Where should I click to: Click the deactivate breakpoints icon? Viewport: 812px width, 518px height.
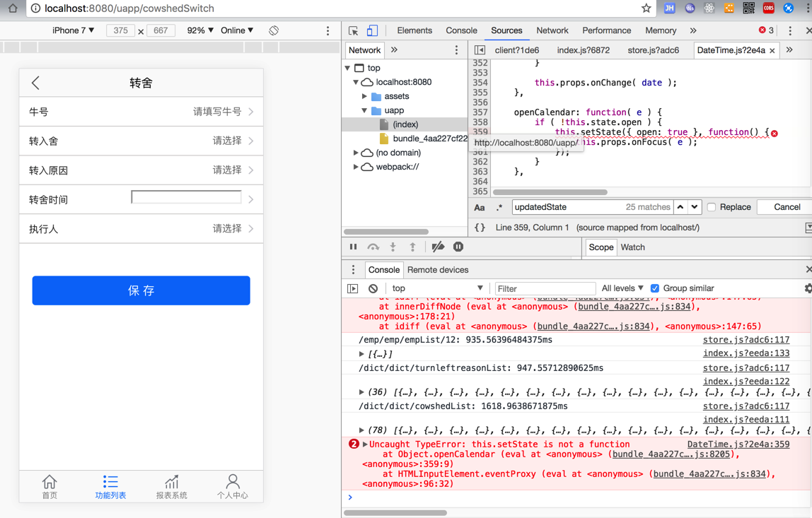tap(438, 247)
